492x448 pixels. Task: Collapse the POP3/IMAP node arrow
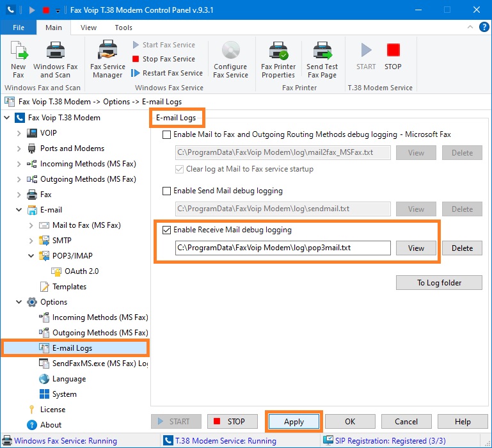pyautogui.click(x=31, y=256)
